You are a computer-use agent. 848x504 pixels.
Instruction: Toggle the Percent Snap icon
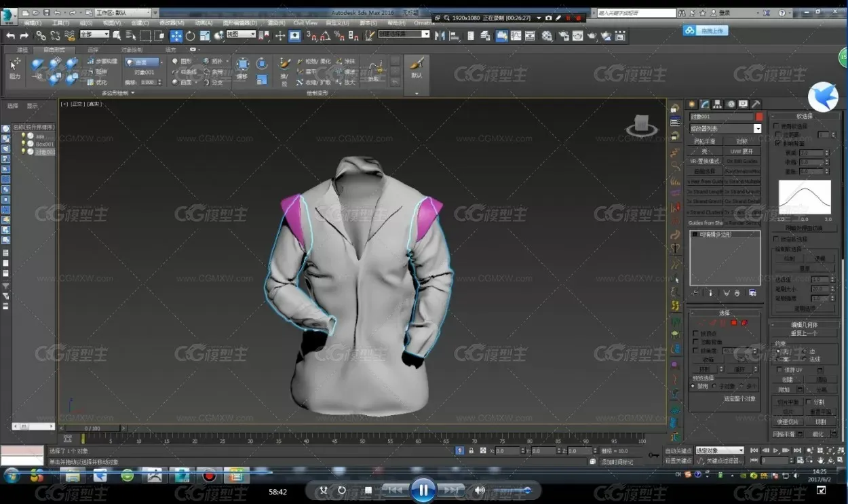[339, 36]
